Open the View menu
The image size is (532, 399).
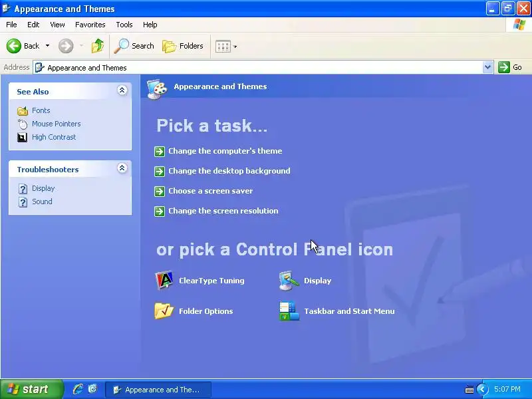(57, 25)
